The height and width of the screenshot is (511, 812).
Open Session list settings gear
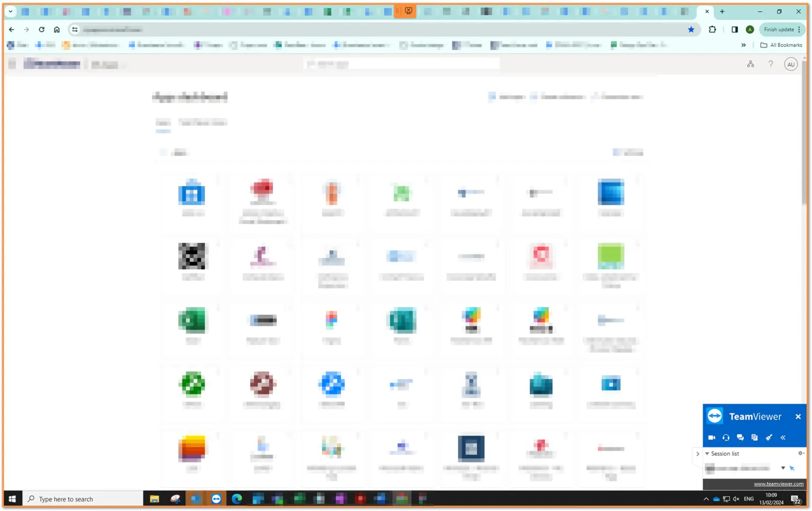pos(801,453)
